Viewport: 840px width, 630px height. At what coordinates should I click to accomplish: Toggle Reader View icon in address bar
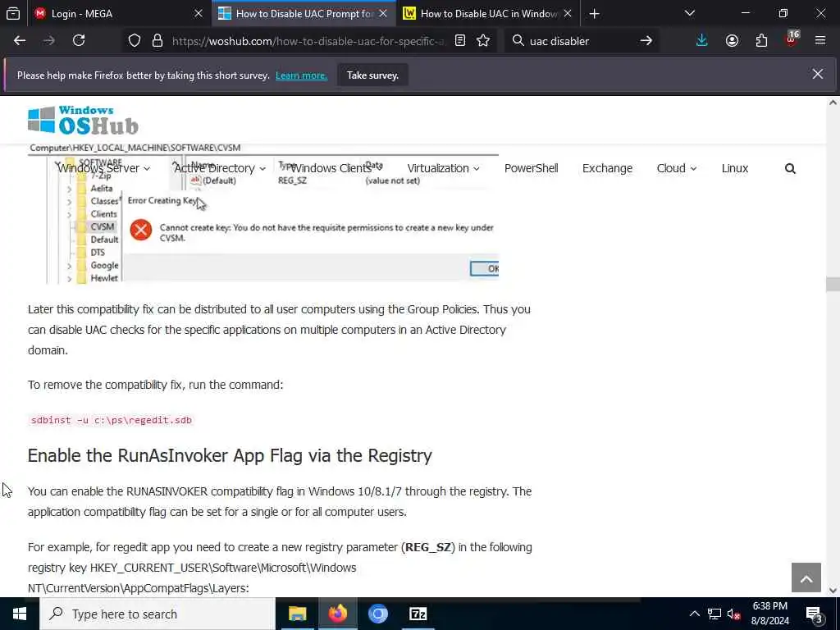pos(460,41)
